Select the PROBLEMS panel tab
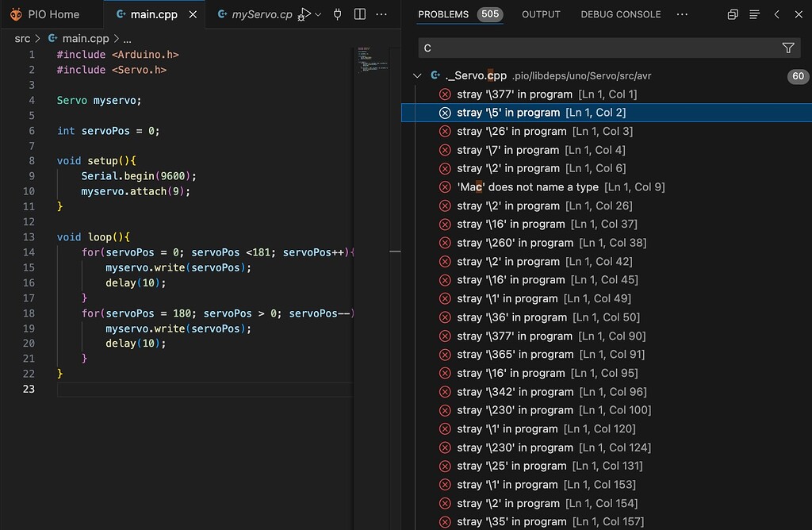Viewport: 812px width, 530px height. (443, 14)
